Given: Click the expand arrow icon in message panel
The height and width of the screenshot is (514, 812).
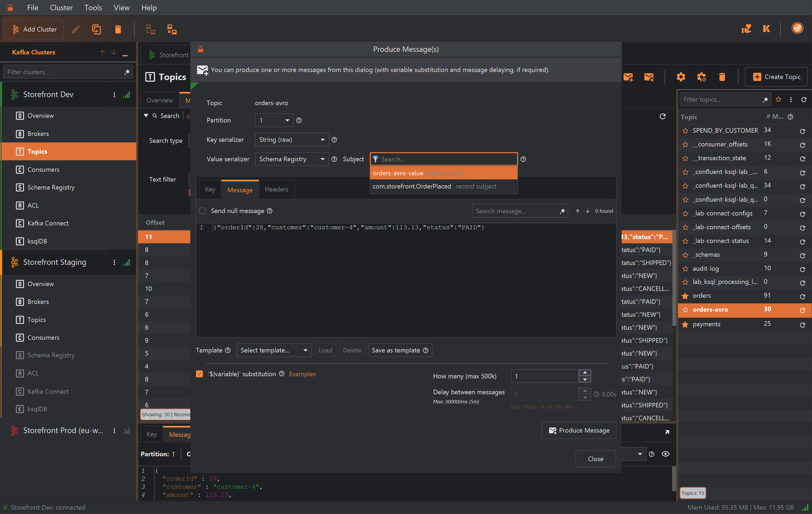Looking at the screenshot, I should 667,432.
